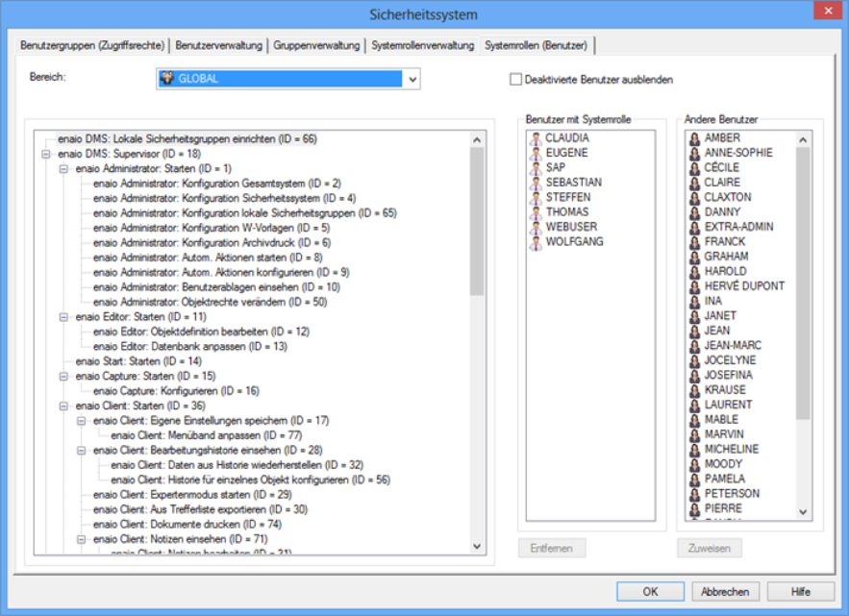Select 'enaio Start: Starten (ID = 14)'
Image resolution: width=849 pixels, height=616 pixels.
point(138,361)
